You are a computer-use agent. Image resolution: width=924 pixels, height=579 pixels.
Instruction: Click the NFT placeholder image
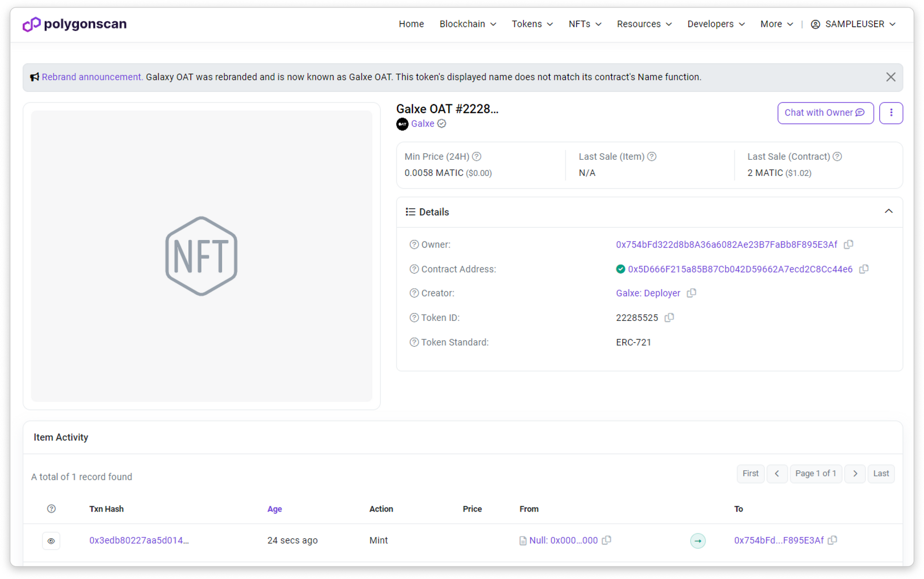pyautogui.click(x=201, y=256)
